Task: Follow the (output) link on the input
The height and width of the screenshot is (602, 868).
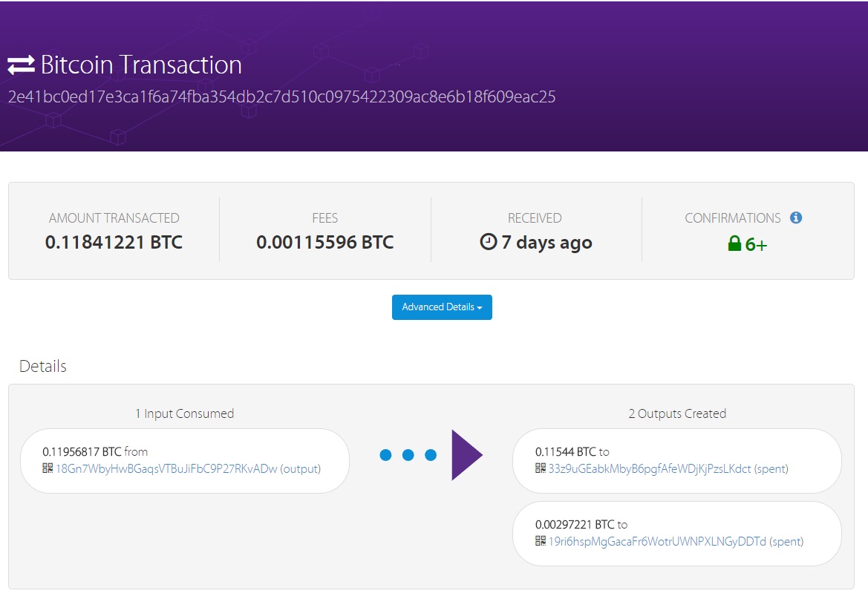Action: 300,468
